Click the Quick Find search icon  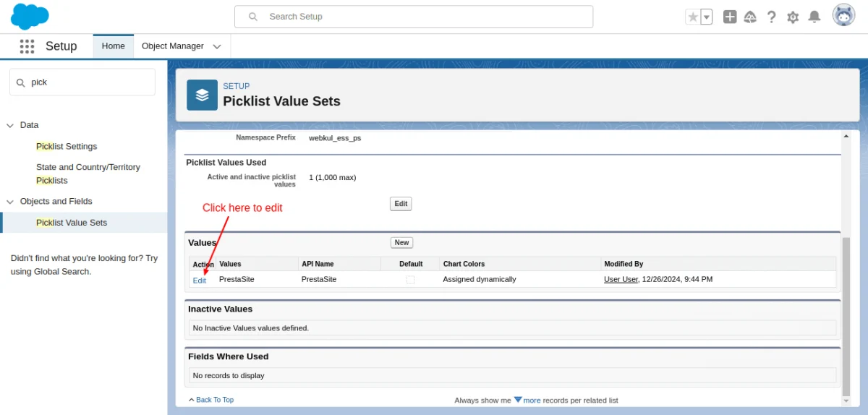tap(20, 82)
